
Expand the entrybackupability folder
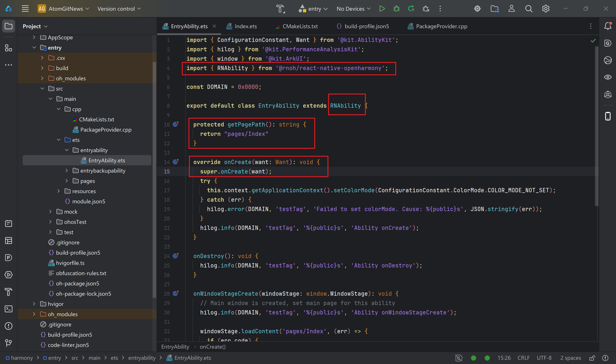[67, 171]
